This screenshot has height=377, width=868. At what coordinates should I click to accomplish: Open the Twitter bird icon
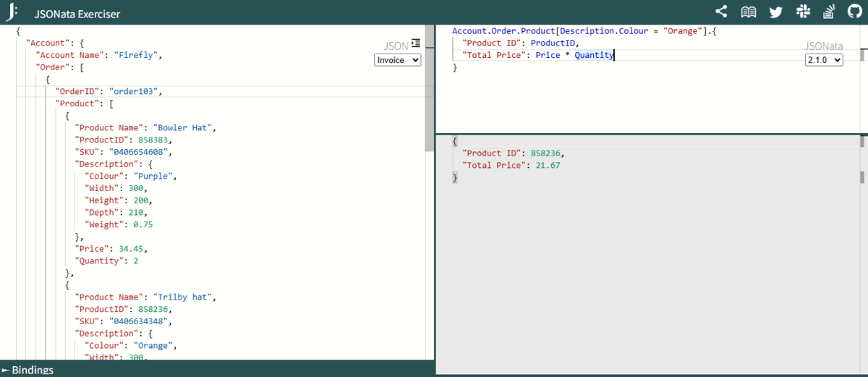click(775, 12)
